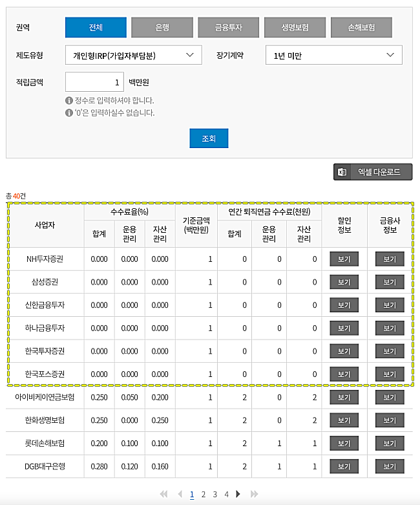This screenshot has width=420, height=505.
Task: Click the 0.280 total rate for DGB대구은행
Action: tap(99, 466)
